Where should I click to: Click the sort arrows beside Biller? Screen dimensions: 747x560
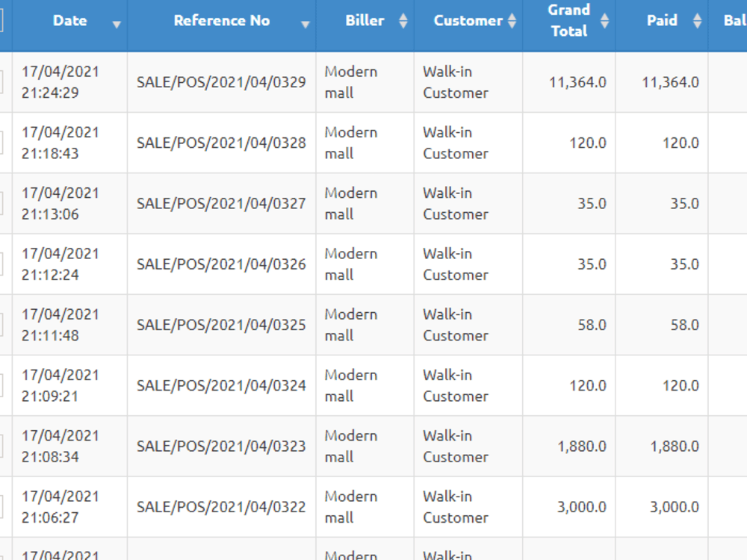403,20
